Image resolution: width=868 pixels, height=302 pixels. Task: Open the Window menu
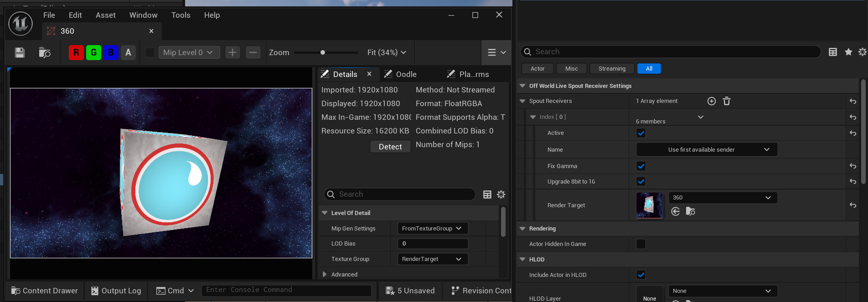coord(143,15)
